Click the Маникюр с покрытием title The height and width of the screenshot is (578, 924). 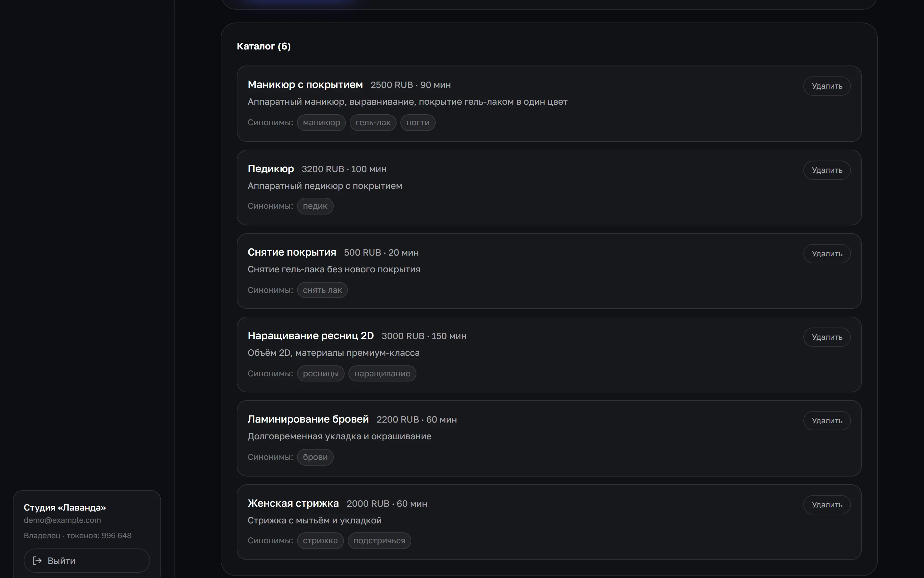coord(305,84)
